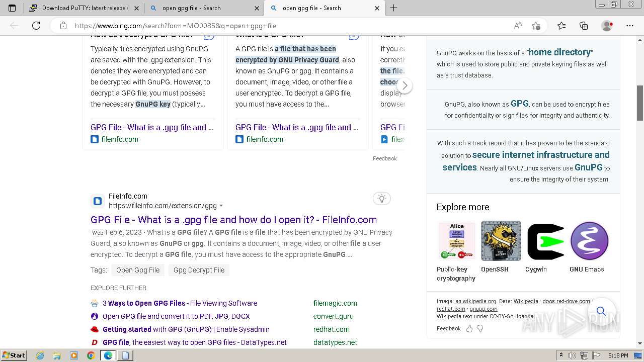Select the Open Gpg File tag
Screen dimensions: 644x362
138,270
